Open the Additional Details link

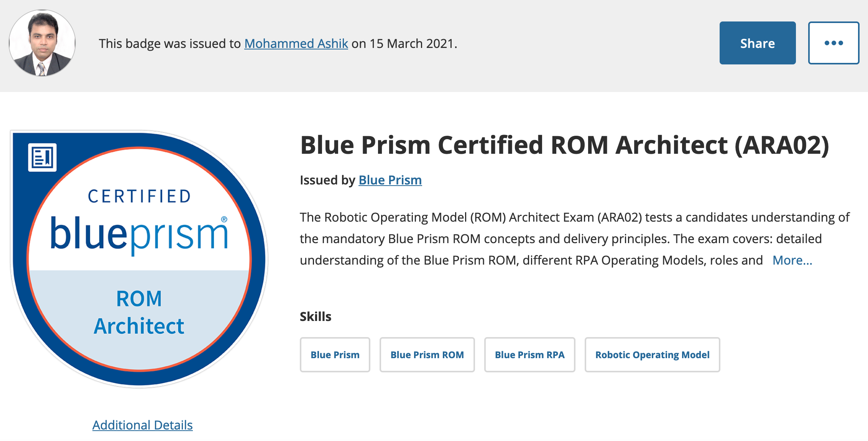pyautogui.click(x=142, y=425)
